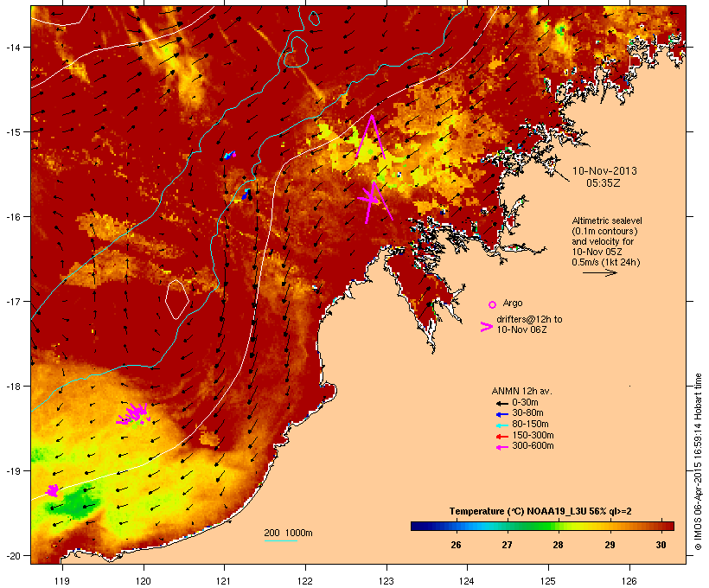This screenshot has height=588, width=709.
Task: Click the 'Argo' legend label
Action: point(513,303)
